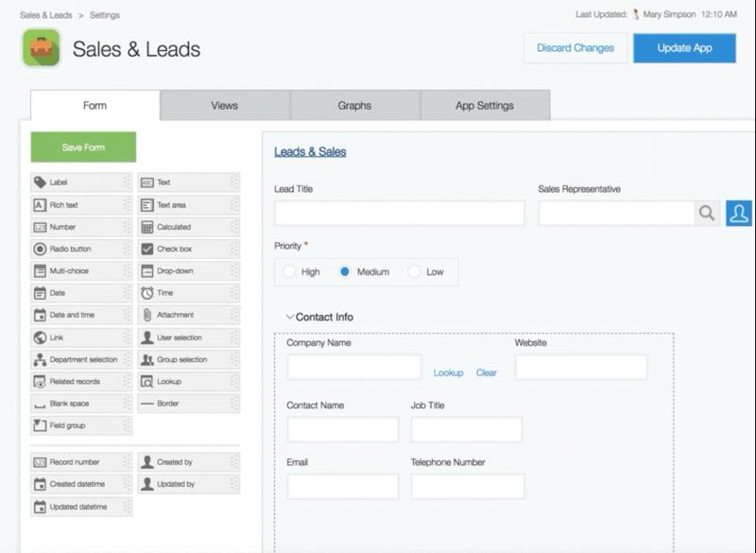
Task: Select the Label field tag icon
Action: [x=40, y=182]
